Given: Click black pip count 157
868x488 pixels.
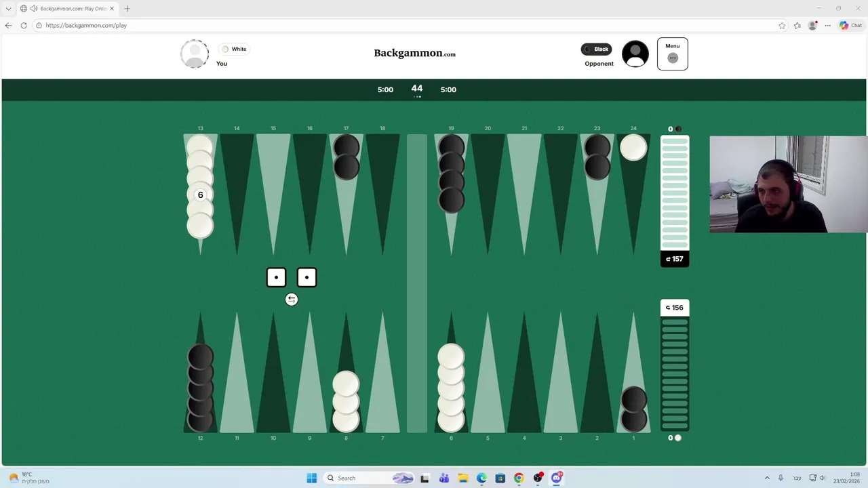Looking at the screenshot, I should coord(675,259).
